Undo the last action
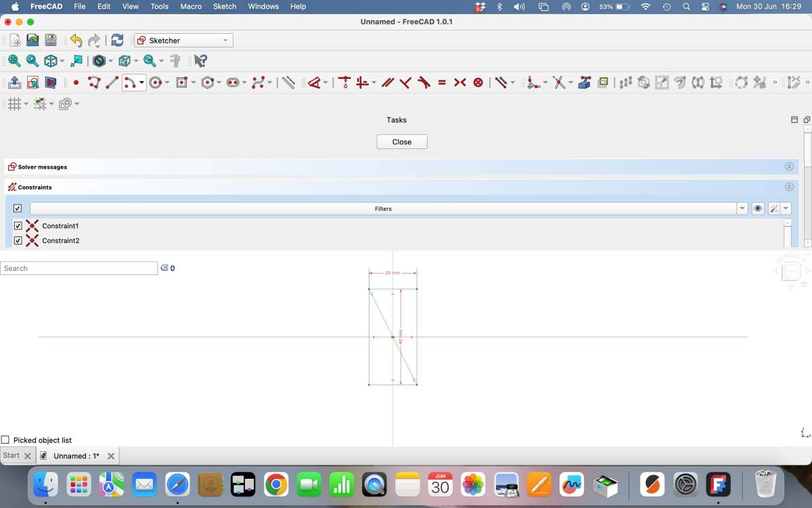This screenshot has width=812, height=508. pyautogui.click(x=76, y=41)
